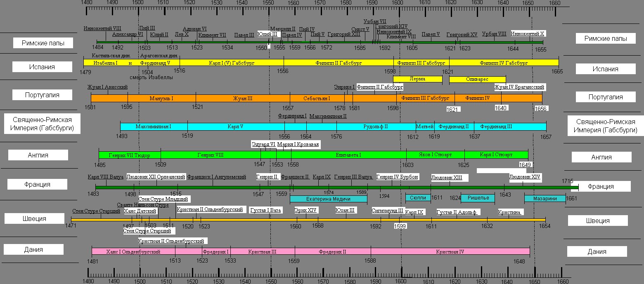Select the Оливарес yellow bar
Image resolution: width=644 pixels, height=284 pixels.
(x=477, y=79)
